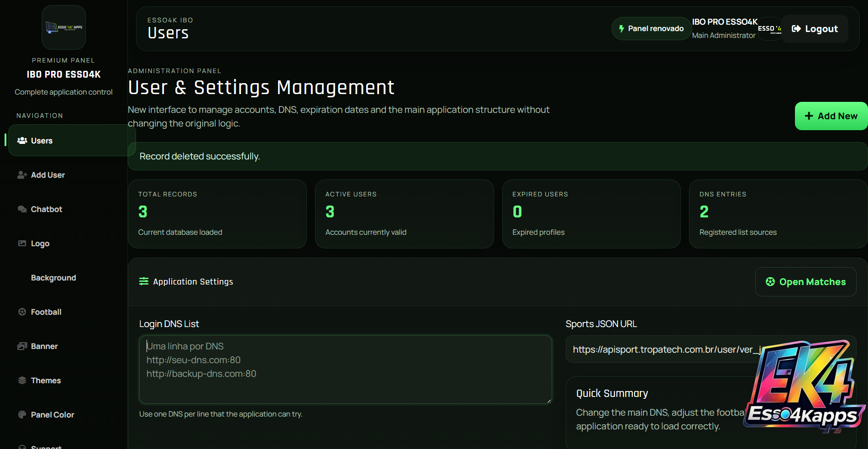Select the Total Records stat card
The width and height of the screenshot is (868, 449).
pyautogui.click(x=217, y=214)
